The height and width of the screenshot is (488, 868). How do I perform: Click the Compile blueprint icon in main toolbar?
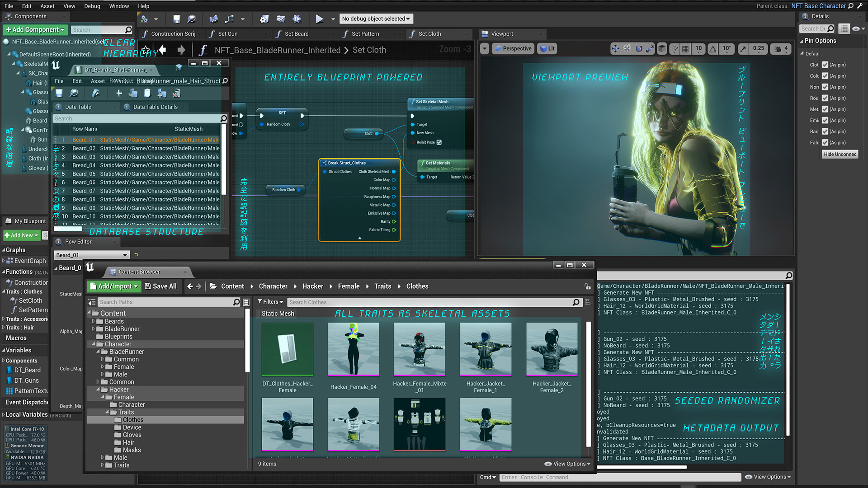(144, 19)
